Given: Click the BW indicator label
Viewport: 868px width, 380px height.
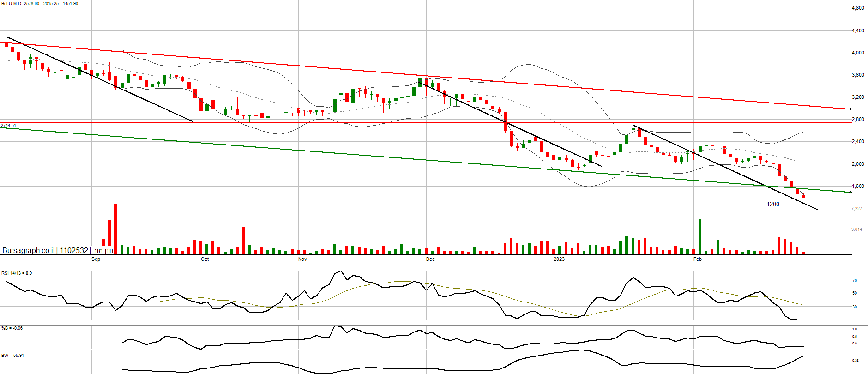Looking at the screenshot, I should pyautogui.click(x=12, y=356).
